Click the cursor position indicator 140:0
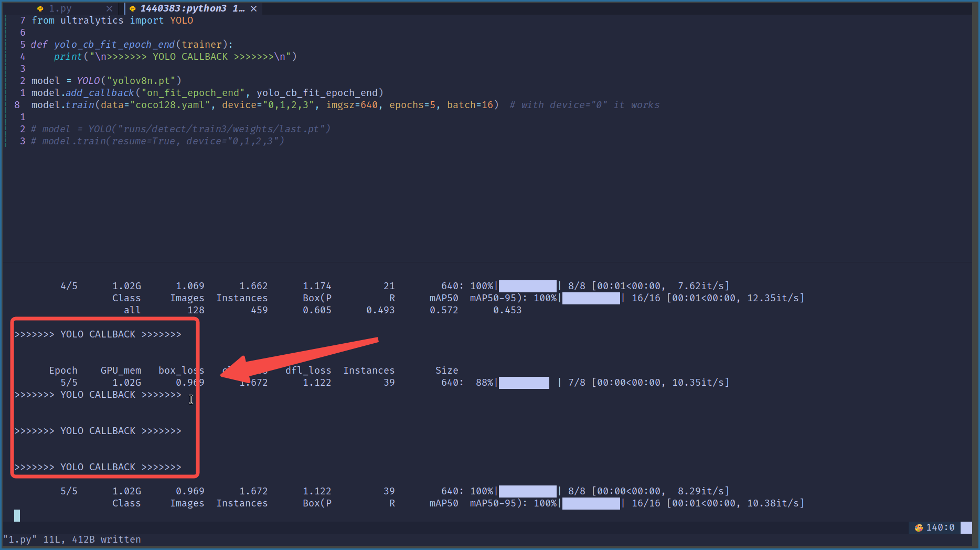Image resolution: width=980 pixels, height=550 pixels. coord(942,527)
